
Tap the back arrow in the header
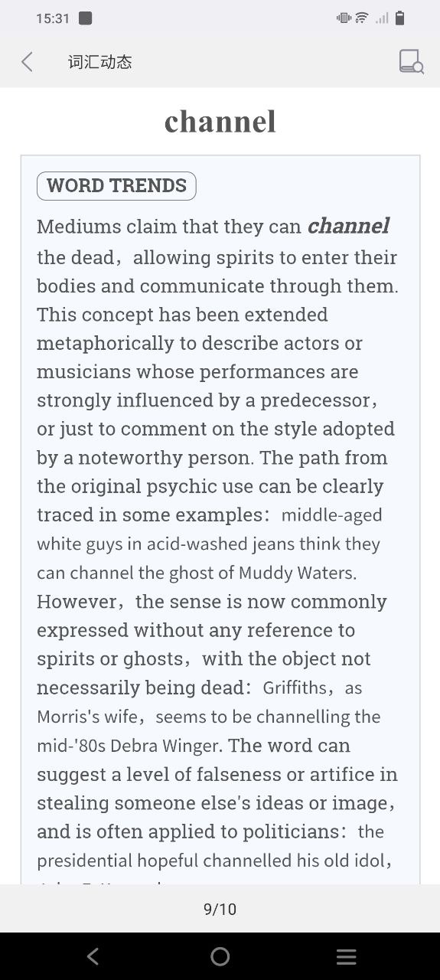coord(27,62)
